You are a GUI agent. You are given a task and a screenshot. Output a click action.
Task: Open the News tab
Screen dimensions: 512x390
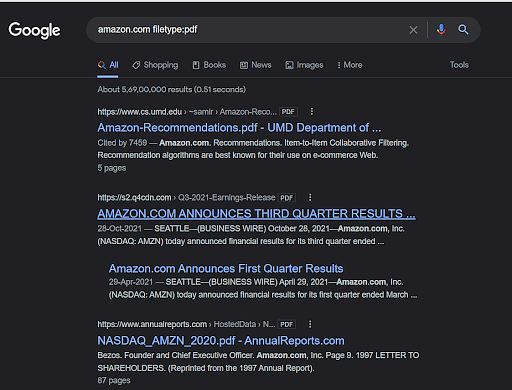(255, 65)
